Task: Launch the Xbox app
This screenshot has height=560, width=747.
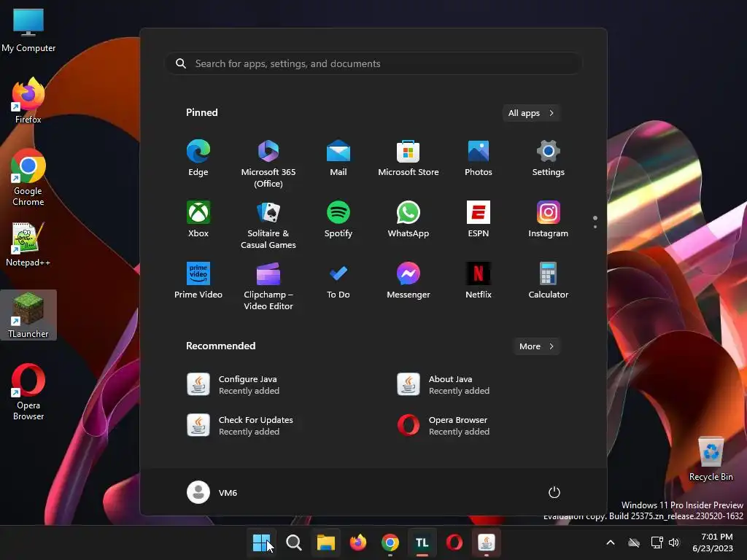Action: pos(198,219)
